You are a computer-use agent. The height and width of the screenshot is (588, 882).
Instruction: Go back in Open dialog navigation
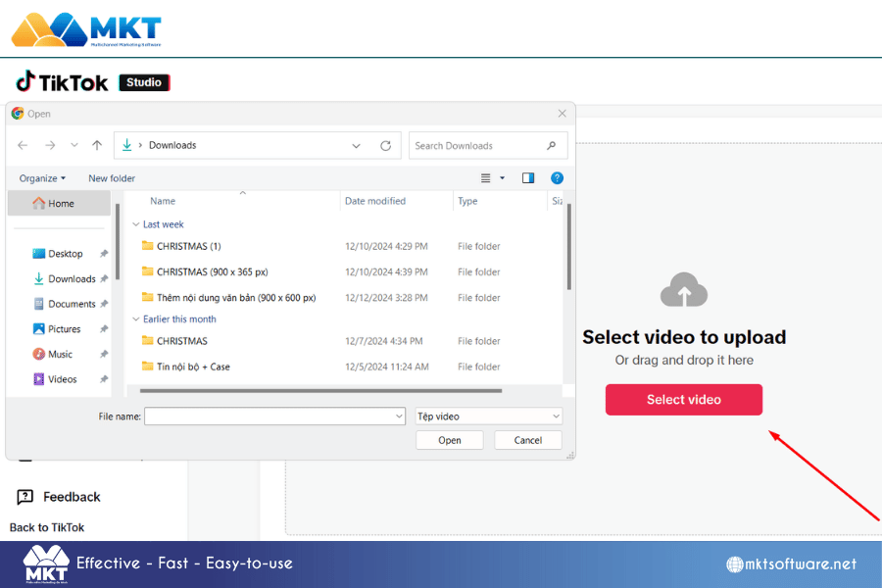click(x=23, y=145)
